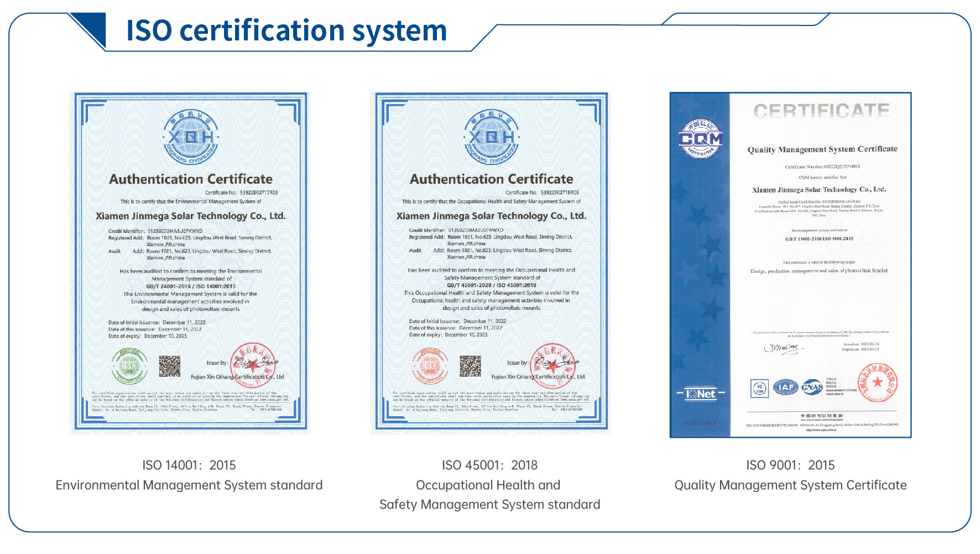Image resolution: width=980 pixels, height=554 pixels.
Task: Click 'GB/T 19001-2016/ISO 9001:2015' standard line
Action: (x=819, y=239)
